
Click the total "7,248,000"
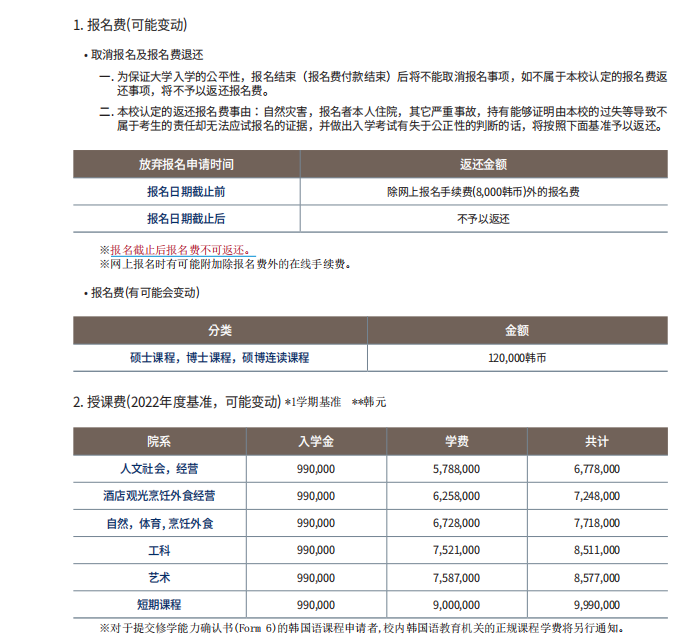click(597, 496)
